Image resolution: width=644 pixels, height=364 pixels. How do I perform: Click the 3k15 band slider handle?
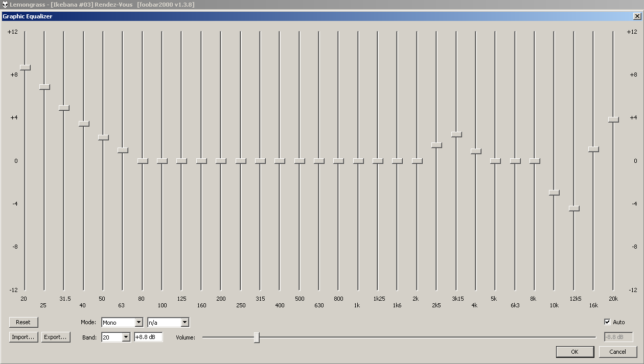tap(455, 134)
